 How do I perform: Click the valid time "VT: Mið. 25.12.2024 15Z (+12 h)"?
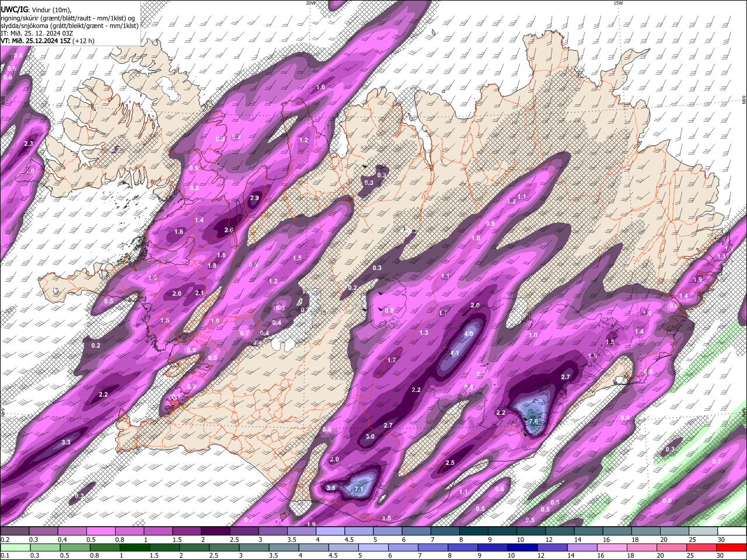coord(48,41)
